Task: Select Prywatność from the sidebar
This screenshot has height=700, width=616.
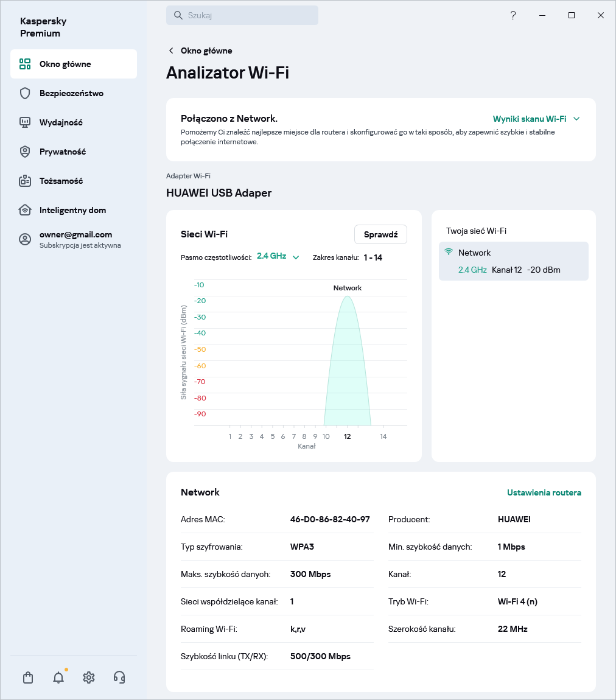Action: point(63,152)
